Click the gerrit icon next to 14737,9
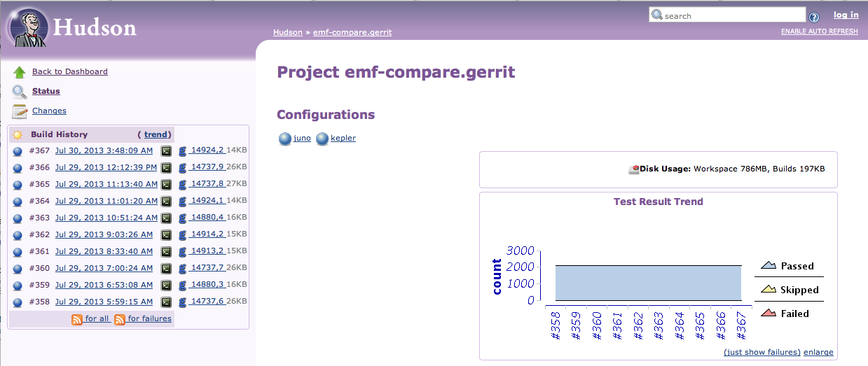 click(183, 167)
